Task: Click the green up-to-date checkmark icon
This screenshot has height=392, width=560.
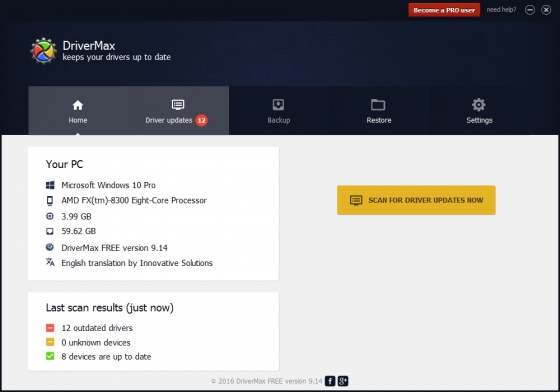Action: point(50,356)
